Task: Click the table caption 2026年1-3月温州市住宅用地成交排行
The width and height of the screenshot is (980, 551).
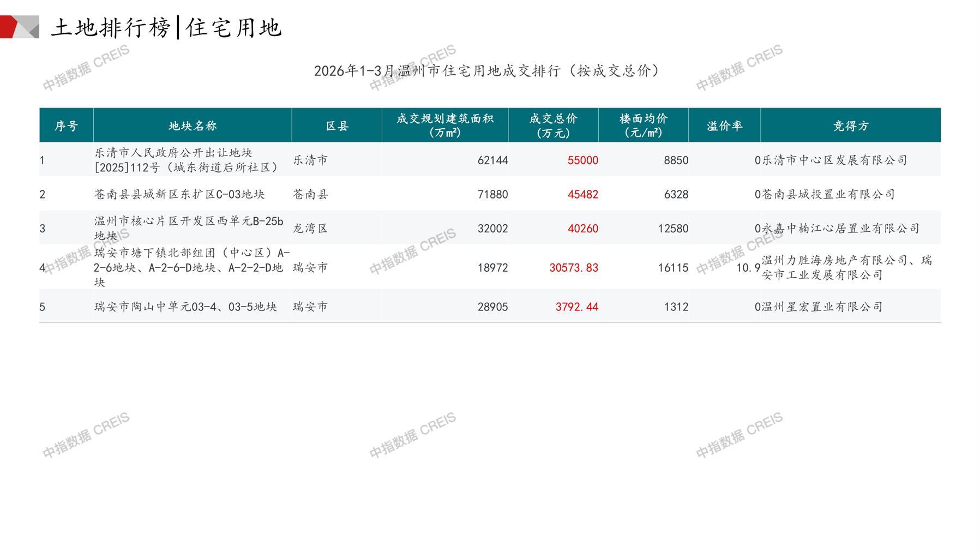Action: coord(486,71)
